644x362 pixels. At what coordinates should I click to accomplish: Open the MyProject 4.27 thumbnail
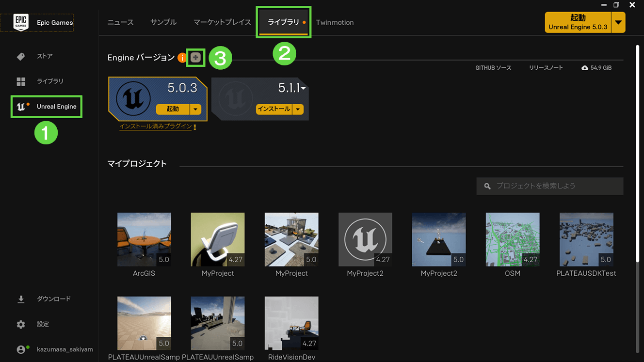pyautogui.click(x=218, y=239)
